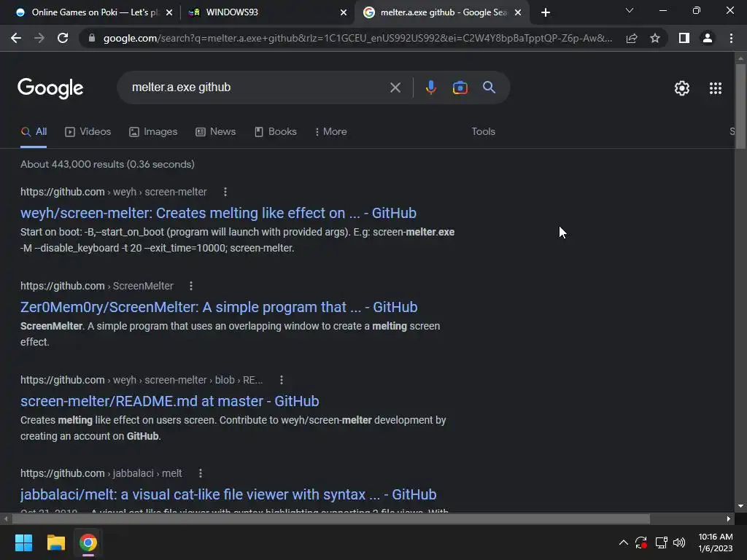Open Chrome three-dot menu
Screen dimensions: 747x560
(731, 38)
